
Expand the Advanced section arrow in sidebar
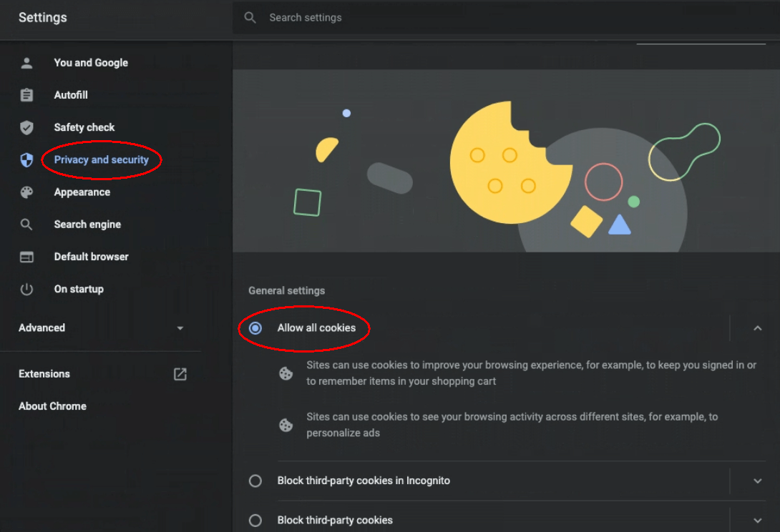coord(180,328)
